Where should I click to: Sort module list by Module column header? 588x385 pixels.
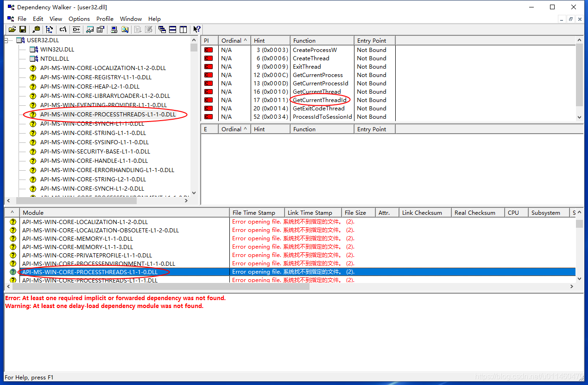pyautogui.click(x=125, y=213)
